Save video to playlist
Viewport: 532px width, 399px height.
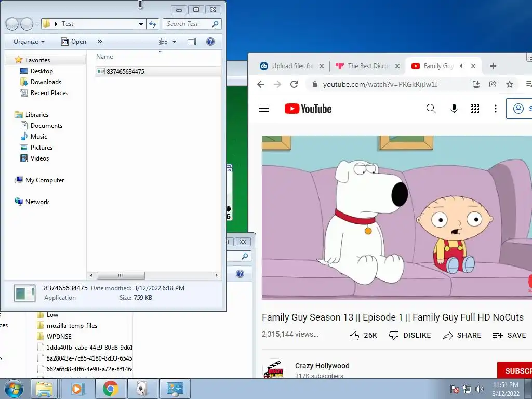(509, 335)
